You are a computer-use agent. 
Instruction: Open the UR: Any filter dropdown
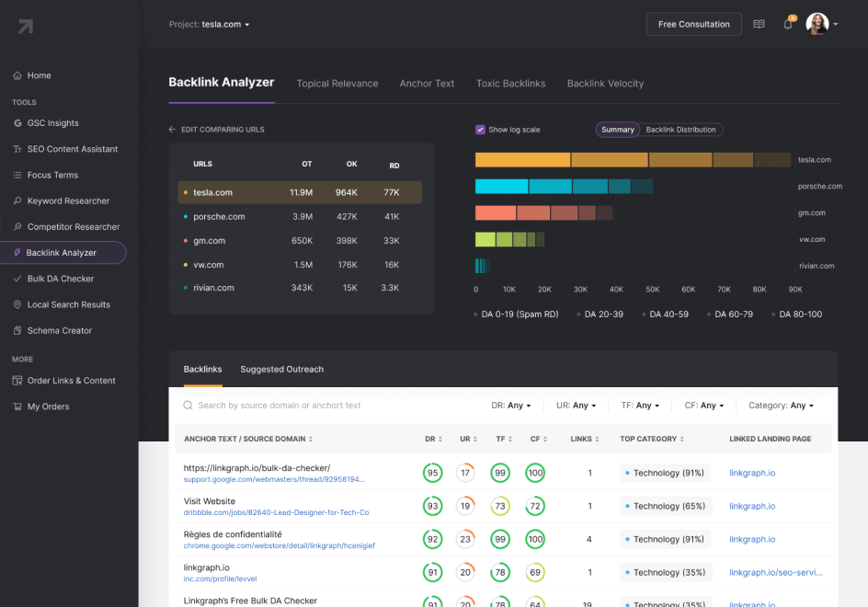click(577, 406)
